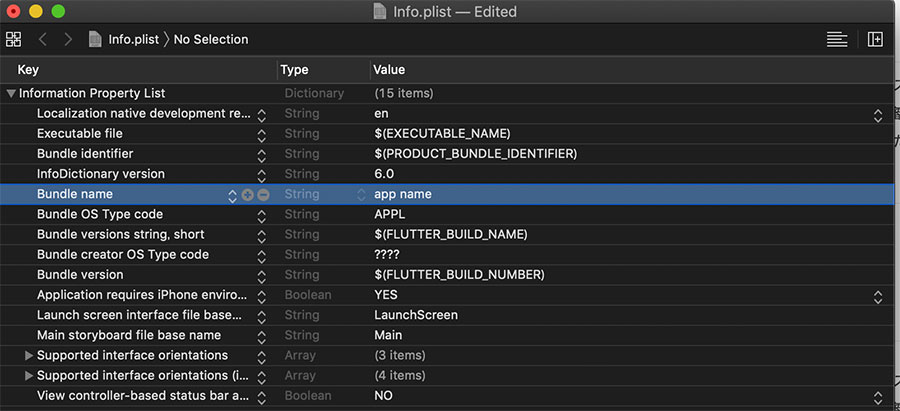Edit the 'app name' value field
The image size is (900, 411).
click(404, 194)
